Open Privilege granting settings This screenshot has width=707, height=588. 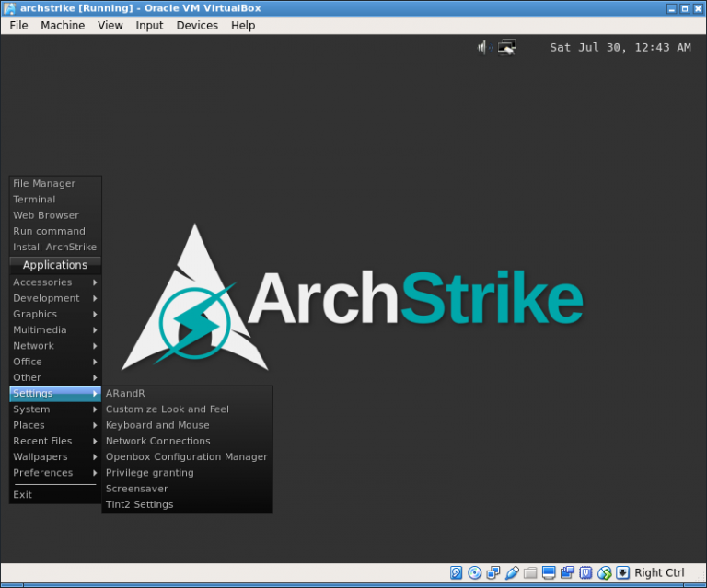pos(187,473)
